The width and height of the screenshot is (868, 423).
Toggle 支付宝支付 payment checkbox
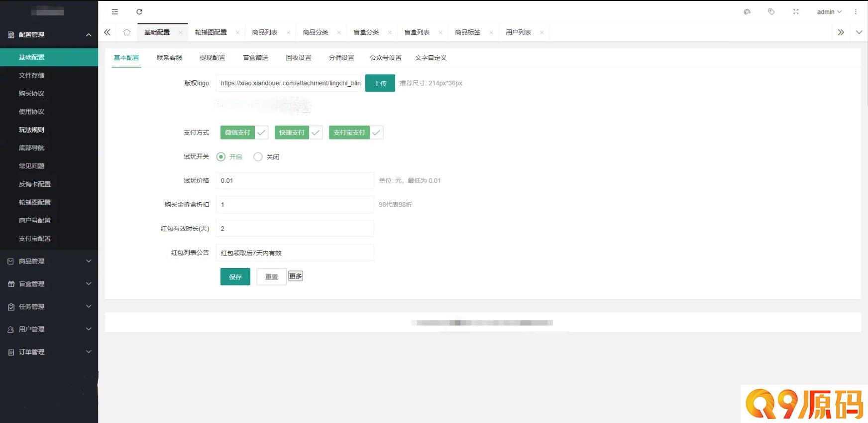[356, 133]
